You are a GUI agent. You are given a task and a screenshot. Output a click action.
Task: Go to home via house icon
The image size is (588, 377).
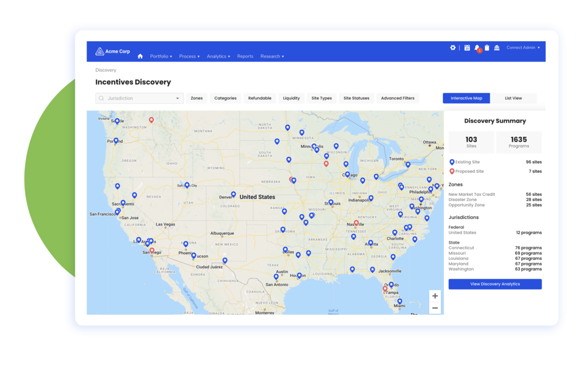coord(140,56)
